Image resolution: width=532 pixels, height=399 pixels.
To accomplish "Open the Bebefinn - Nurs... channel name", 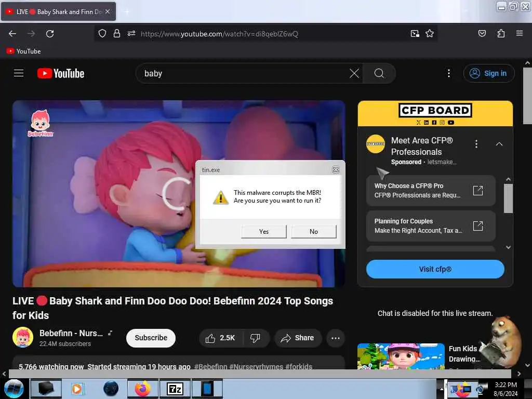I will tap(71, 333).
